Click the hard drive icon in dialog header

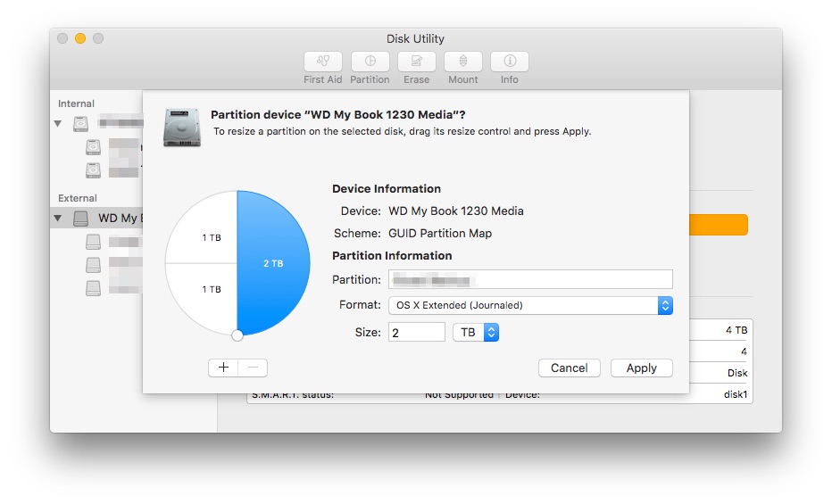click(x=182, y=128)
